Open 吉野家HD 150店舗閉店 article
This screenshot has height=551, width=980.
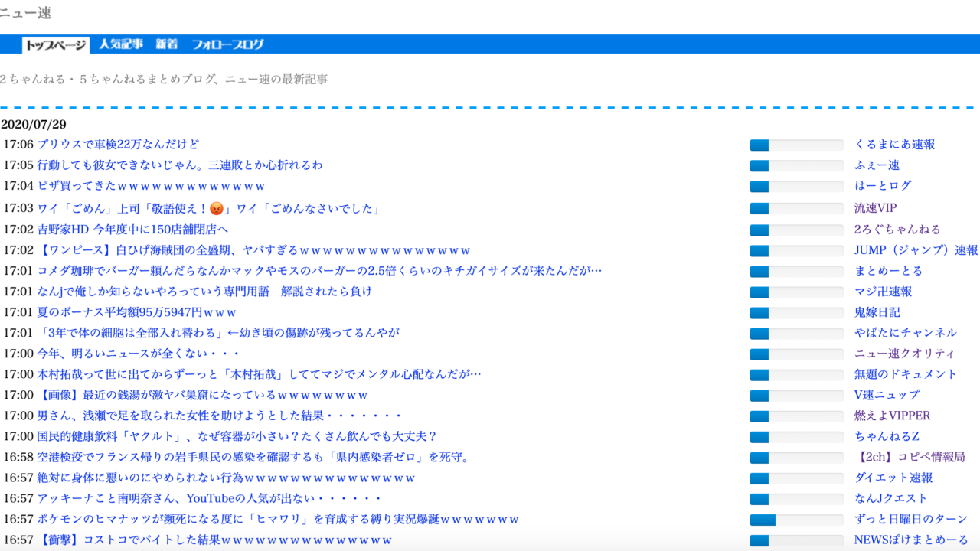point(132,230)
